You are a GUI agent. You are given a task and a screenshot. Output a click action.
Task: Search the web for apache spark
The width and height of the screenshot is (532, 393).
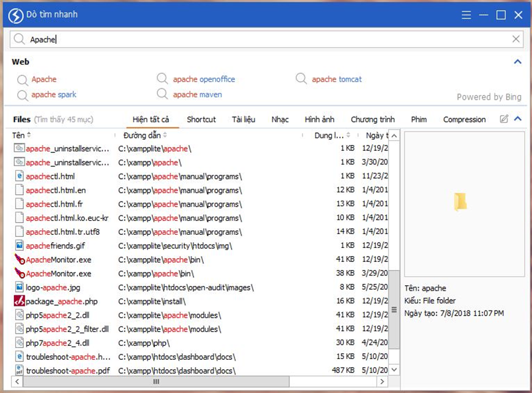[54, 94]
